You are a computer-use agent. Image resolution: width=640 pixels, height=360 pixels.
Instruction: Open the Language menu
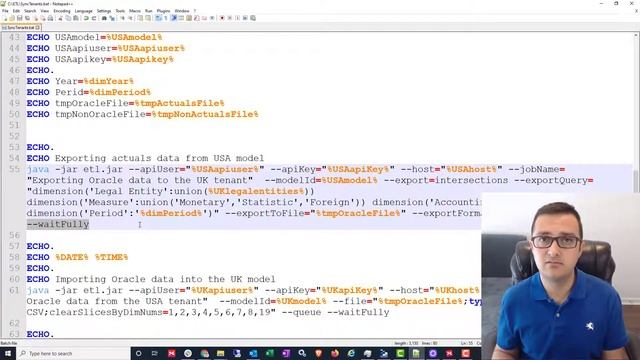[x=83, y=11]
